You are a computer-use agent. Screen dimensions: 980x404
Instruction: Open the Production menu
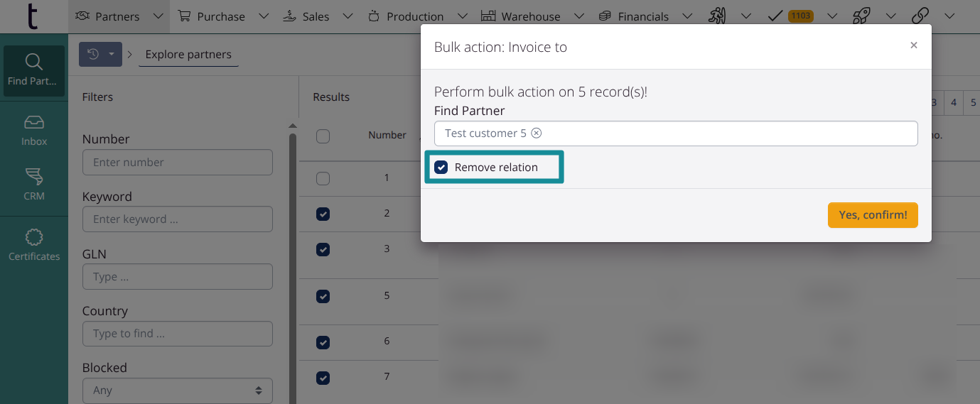[406, 16]
